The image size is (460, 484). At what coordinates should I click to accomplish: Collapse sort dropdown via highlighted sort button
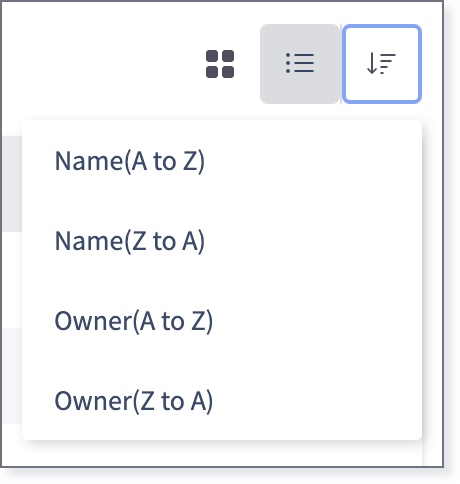382,64
